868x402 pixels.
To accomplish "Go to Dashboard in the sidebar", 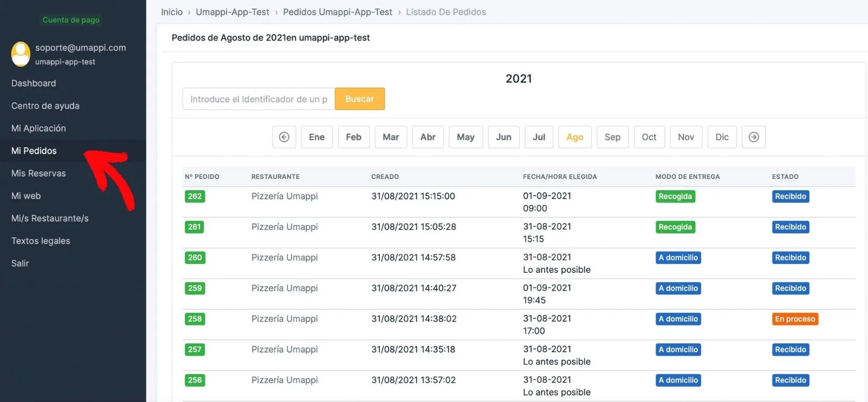I will tap(34, 84).
